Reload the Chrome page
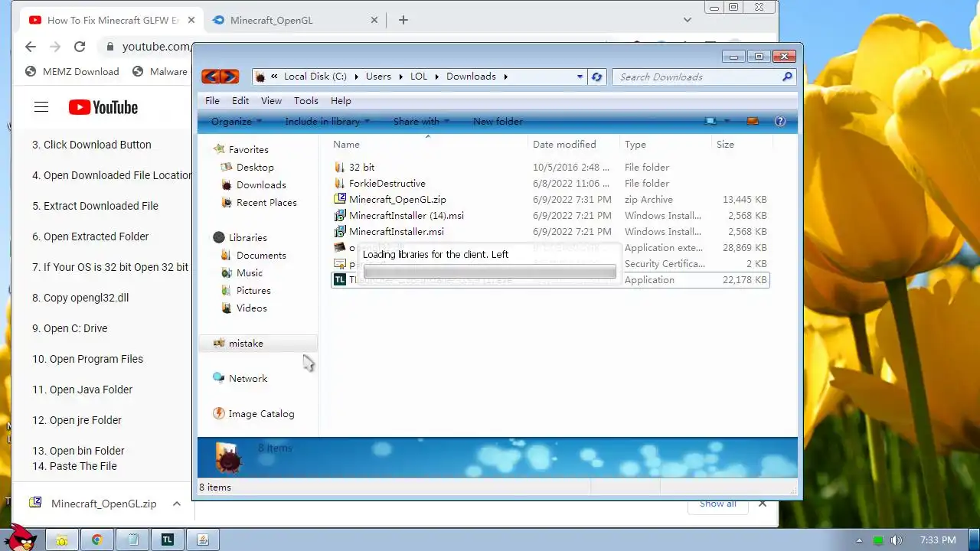980x551 pixels. pyautogui.click(x=79, y=47)
